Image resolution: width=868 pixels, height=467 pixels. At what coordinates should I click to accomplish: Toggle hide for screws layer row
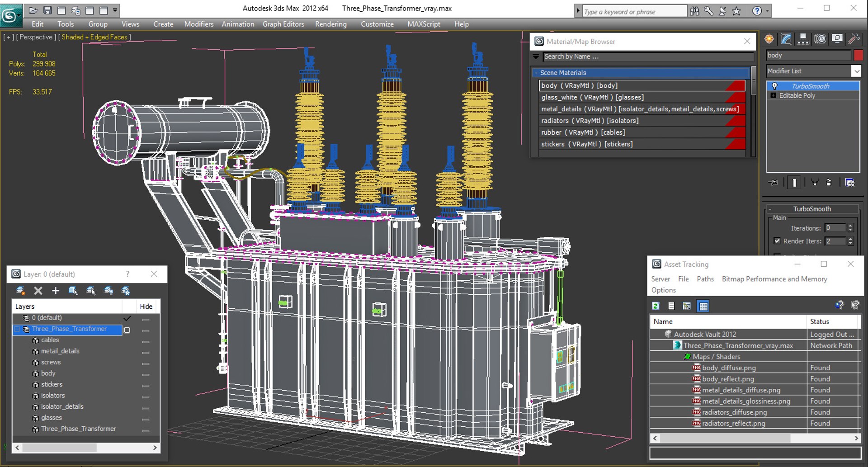[x=146, y=364]
